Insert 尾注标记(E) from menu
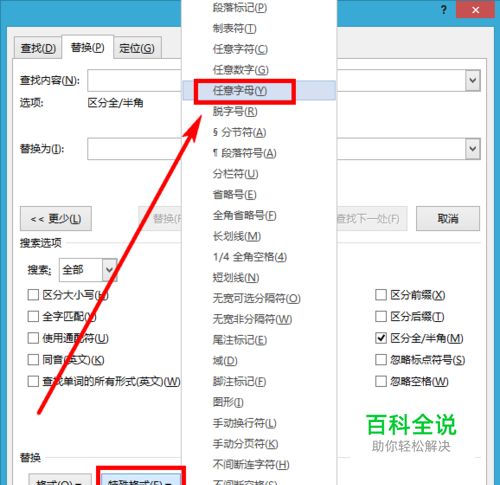This screenshot has width=500, height=485. pyautogui.click(x=259, y=340)
